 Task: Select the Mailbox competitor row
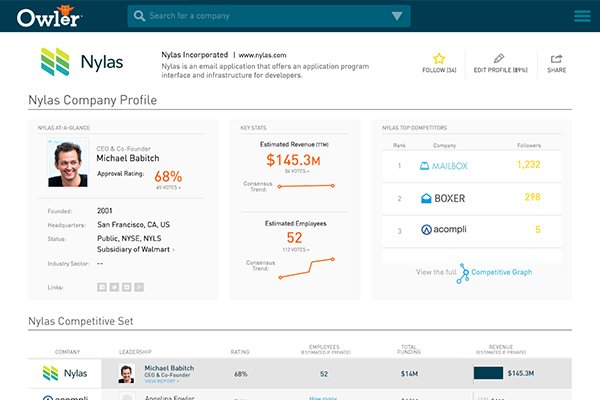pyautogui.click(x=475, y=166)
